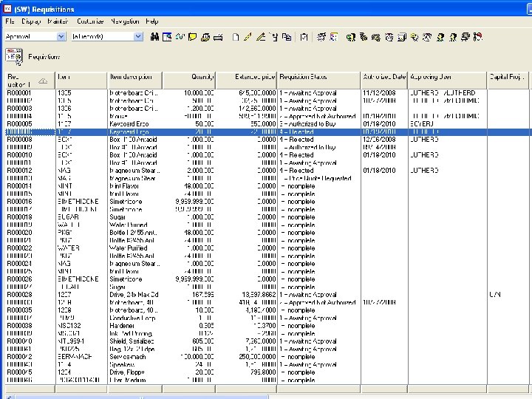Screen dimensions: 532x399
Task: Click the Copy icon in toolbar
Action: (x=286, y=36)
